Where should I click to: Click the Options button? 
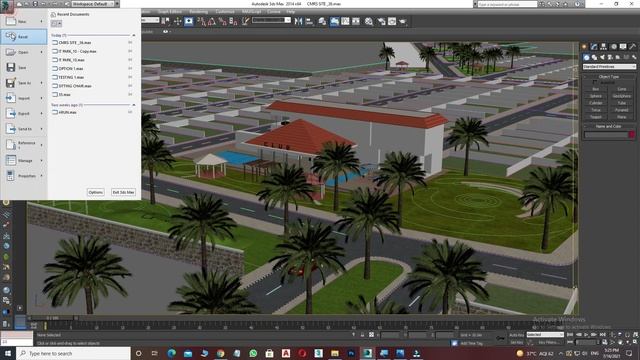click(96, 192)
